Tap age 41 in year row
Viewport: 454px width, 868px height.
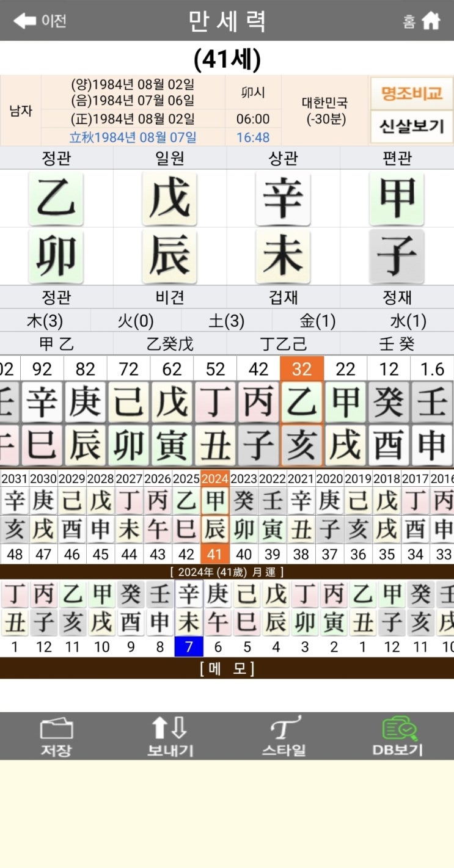coord(215,554)
